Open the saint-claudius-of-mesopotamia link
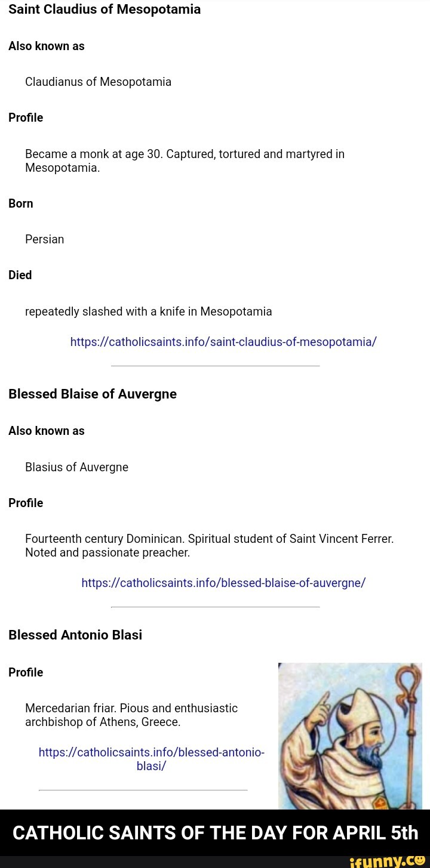This screenshot has height=868, width=430. coord(223,342)
